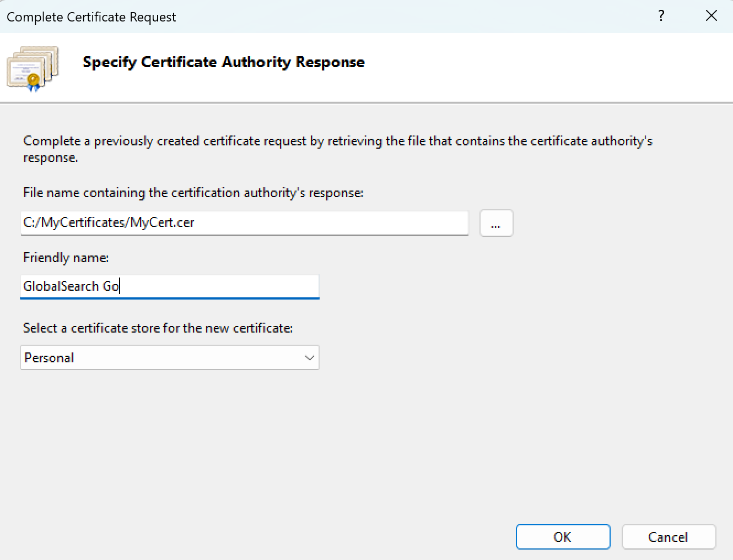Click the Friendly name label
The image size is (733, 560).
[x=66, y=258]
